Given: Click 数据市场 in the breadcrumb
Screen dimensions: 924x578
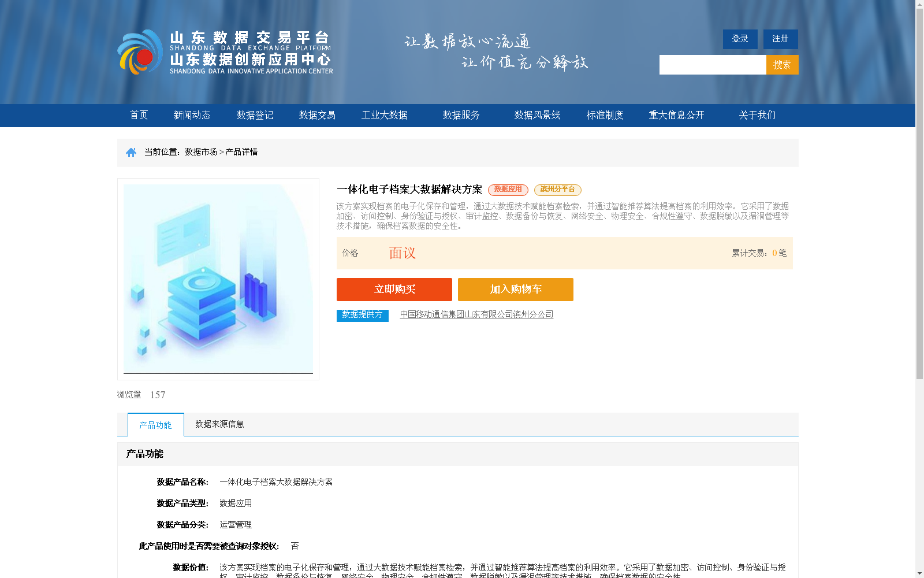Looking at the screenshot, I should 201,152.
